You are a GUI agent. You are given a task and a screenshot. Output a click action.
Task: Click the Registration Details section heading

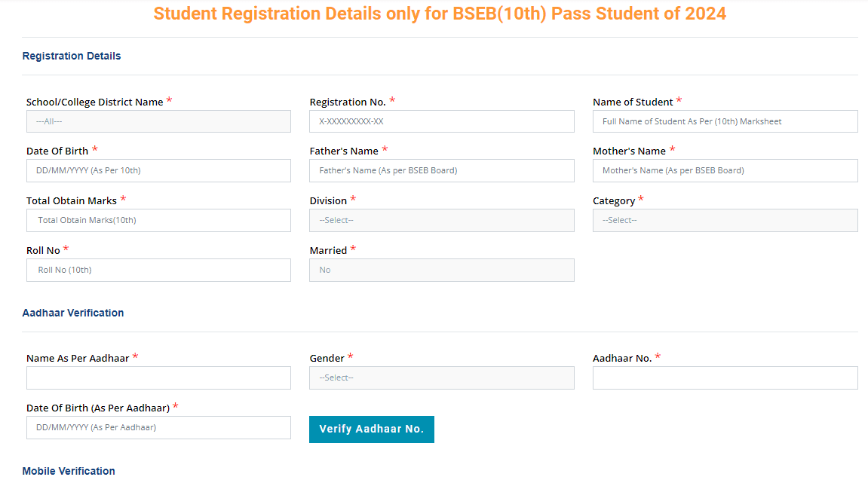[x=72, y=56]
